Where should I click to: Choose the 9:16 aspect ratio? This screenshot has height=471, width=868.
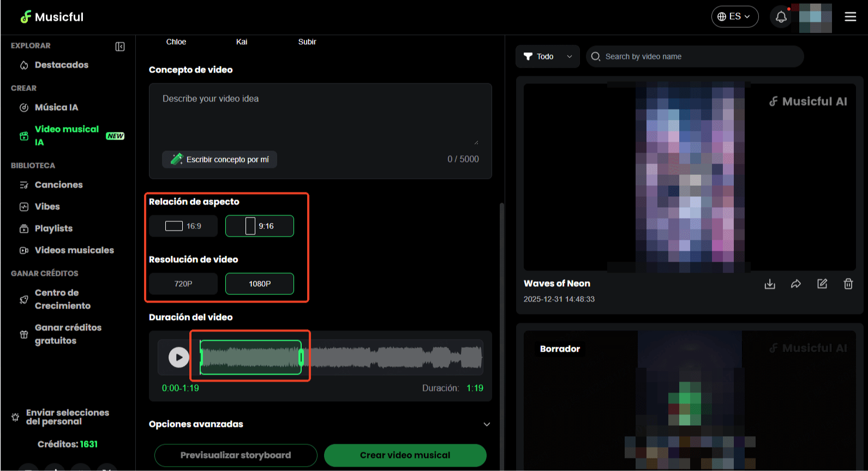(260, 226)
